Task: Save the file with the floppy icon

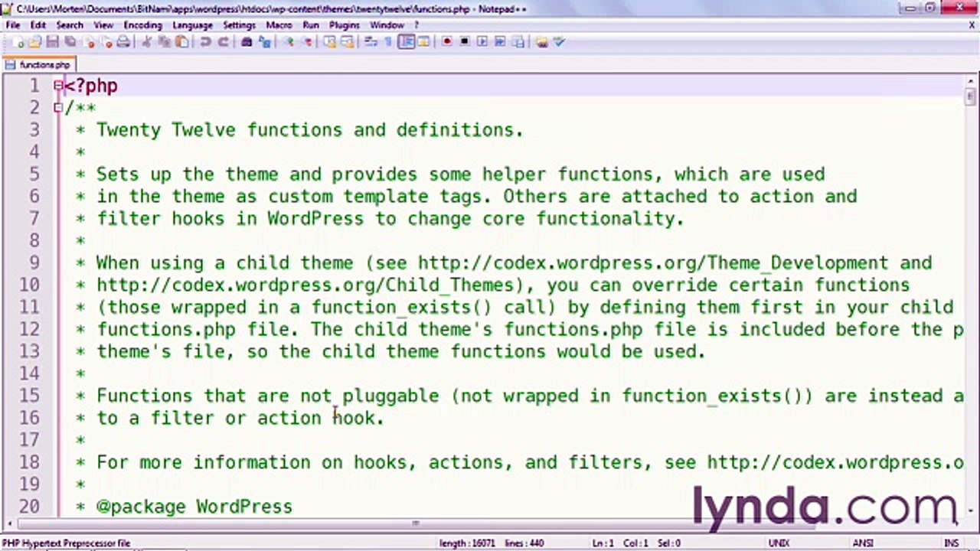Action: pos(52,42)
